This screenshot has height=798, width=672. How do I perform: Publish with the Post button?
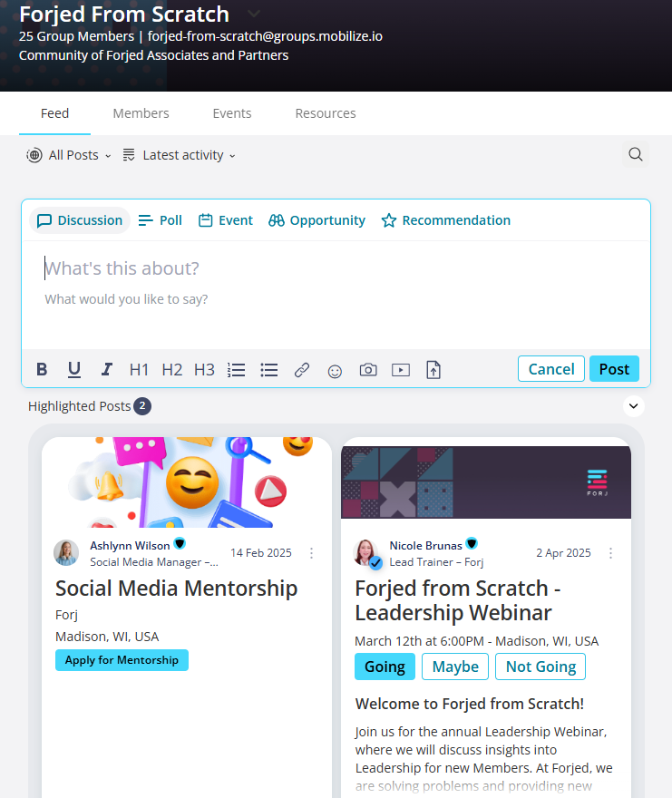[615, 369]
